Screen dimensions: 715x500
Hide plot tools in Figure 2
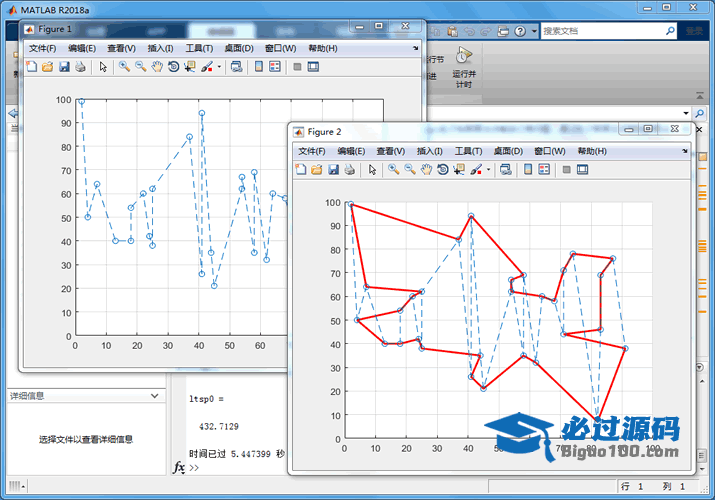(566, 170)
